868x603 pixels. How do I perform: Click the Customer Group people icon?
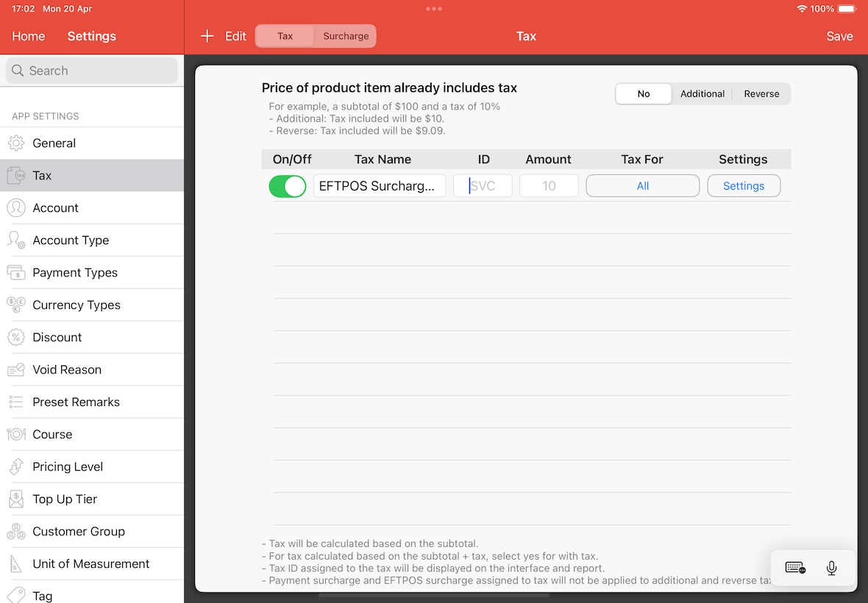[x=16, y=532]
